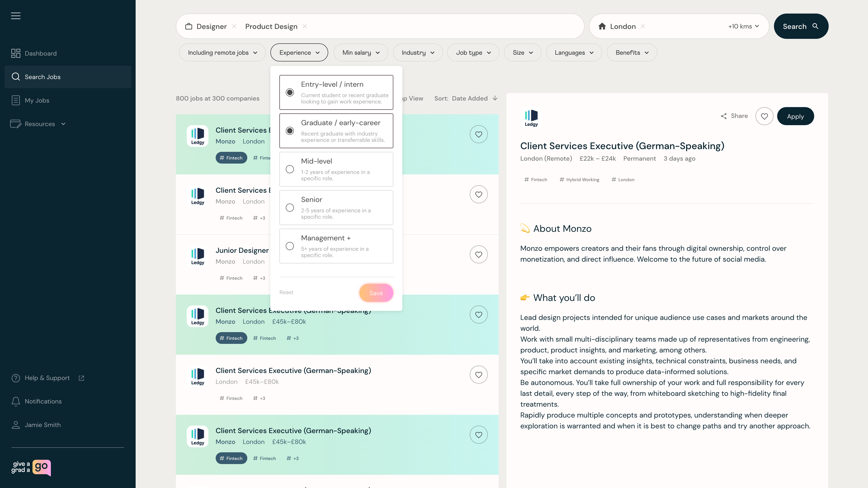Click heart on the last visible Monzo listing
This screenshot has width=868, height=488.
tap(479, 435)
